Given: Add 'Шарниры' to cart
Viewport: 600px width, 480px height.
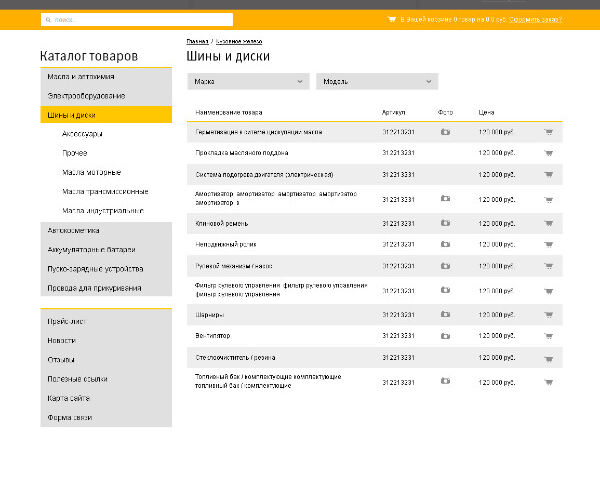Looking at the screenshot, I should (x=549, y=315).
